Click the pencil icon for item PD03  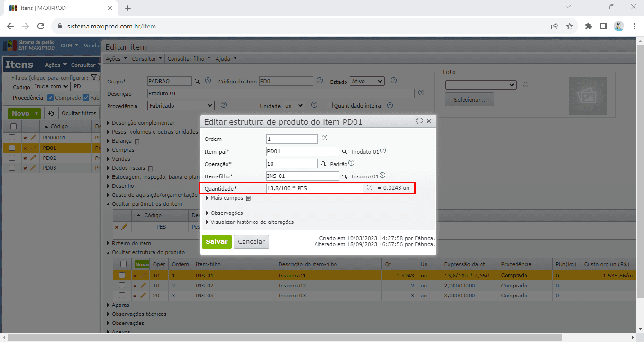pyautogui.click(x=33, y=167)
